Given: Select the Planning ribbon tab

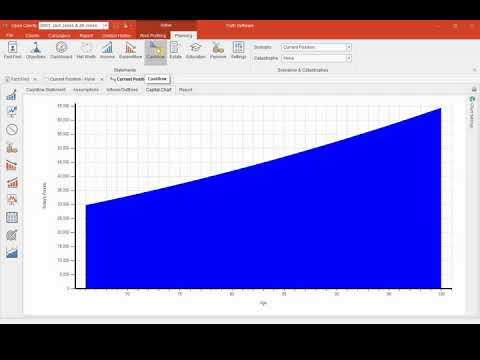Looking at the screenshot, I should pos(183,36).
